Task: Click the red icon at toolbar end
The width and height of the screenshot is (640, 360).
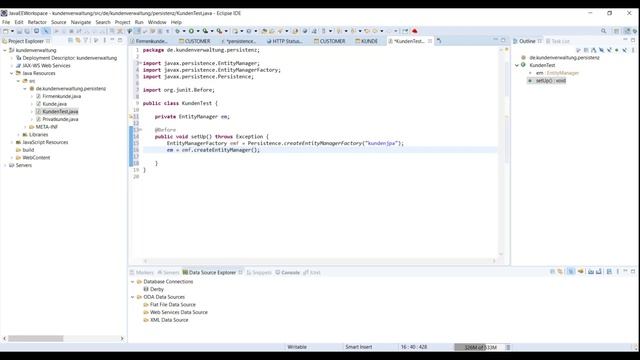Action: [x=415, y=31]
